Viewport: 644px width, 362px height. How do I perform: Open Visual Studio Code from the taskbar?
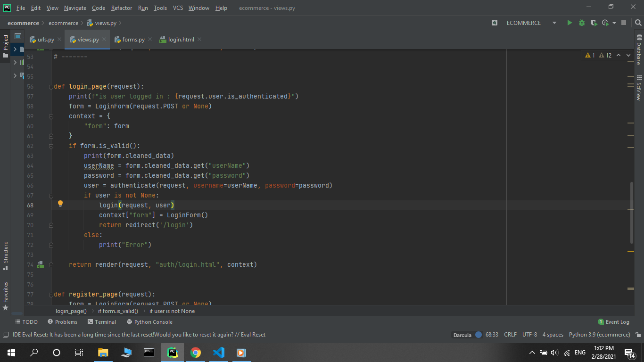tap(218, 352)
